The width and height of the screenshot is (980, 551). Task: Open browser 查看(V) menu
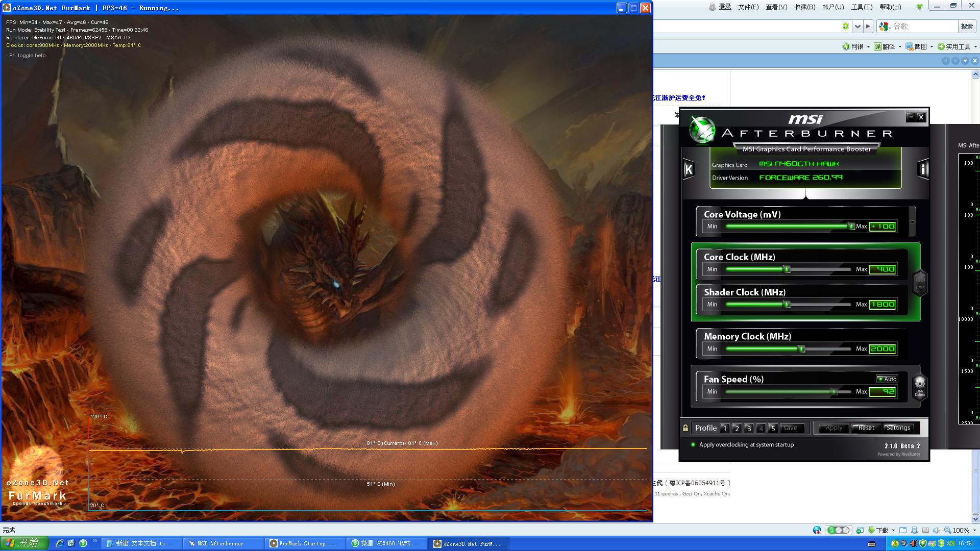click(776, 7)
